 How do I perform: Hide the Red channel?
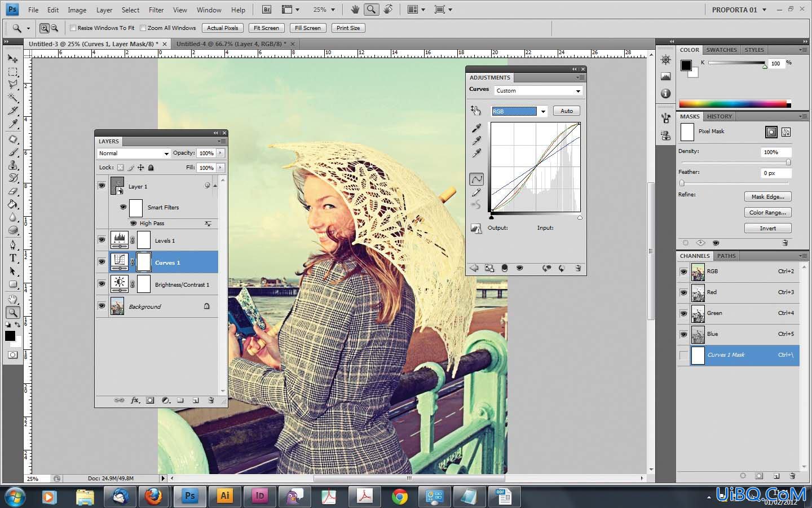(x=683, y=292)
